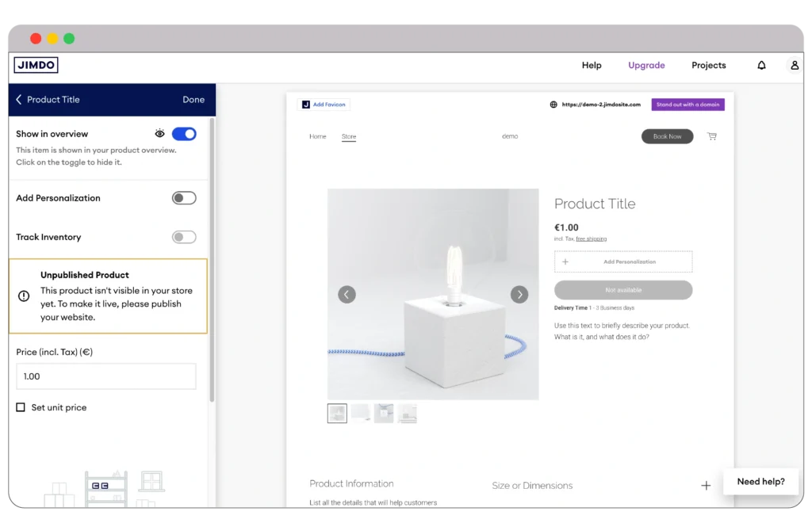This screenshot has width=812, height=523.
Task: Click the notification bell icon
Action: pos(761,66)
